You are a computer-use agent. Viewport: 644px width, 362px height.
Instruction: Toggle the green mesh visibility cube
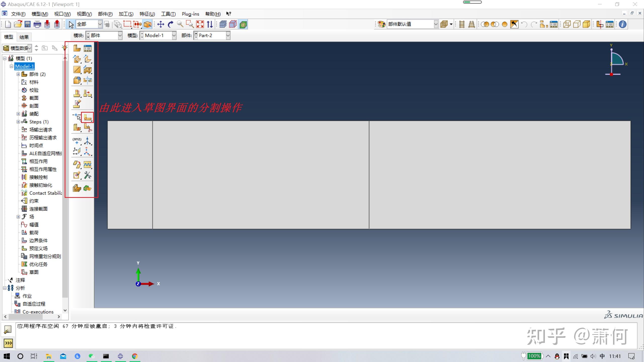(243, 24)
